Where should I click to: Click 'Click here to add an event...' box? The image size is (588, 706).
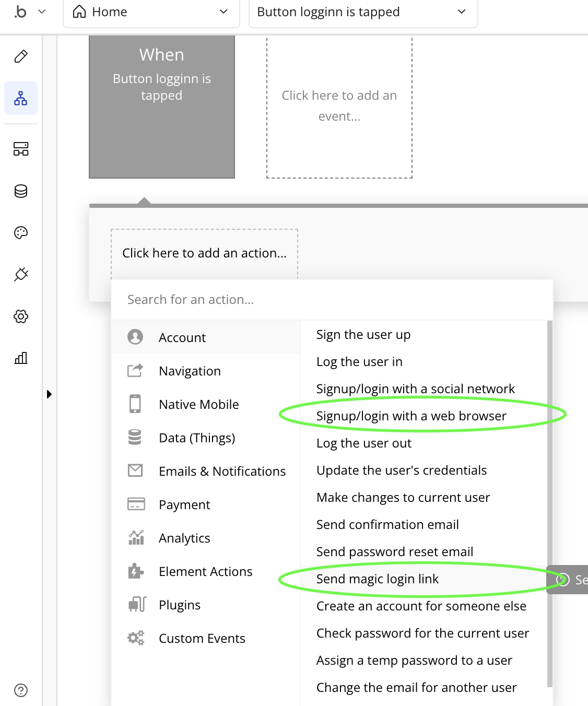(x=339, y=107)
